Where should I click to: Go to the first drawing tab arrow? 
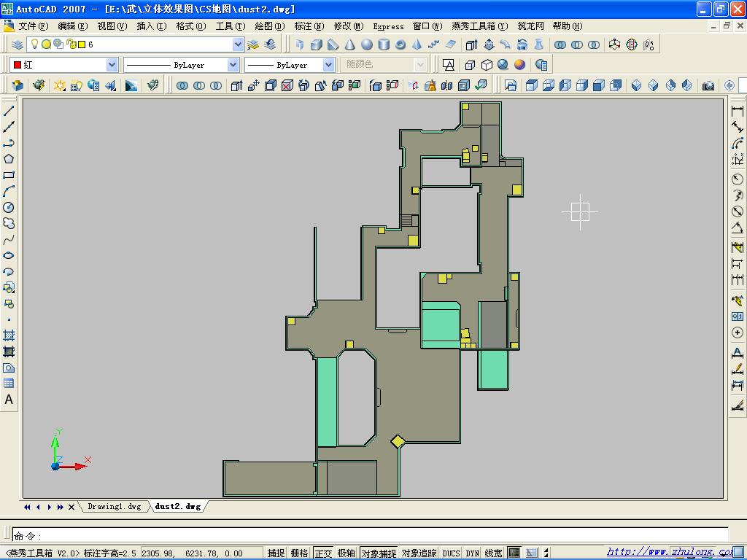(27, 507)
